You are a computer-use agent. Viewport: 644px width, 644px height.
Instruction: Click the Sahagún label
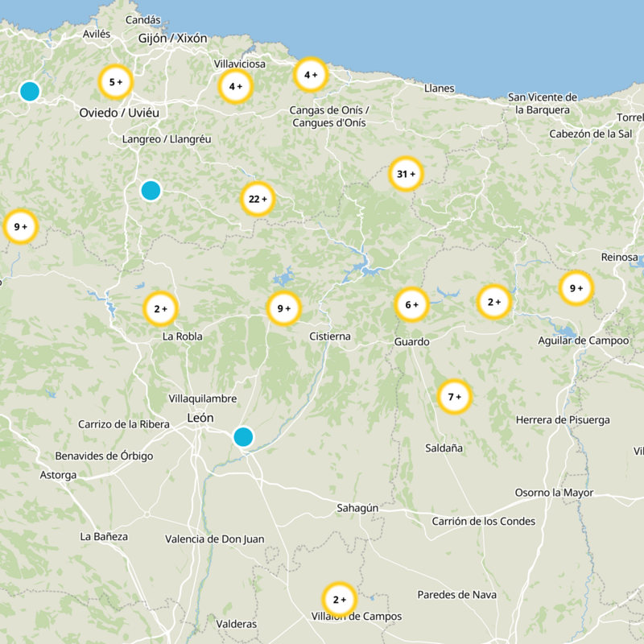point(357,508)
